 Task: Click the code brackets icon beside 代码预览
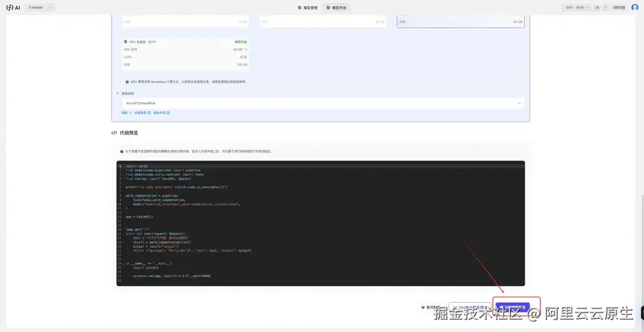point(114,133)
